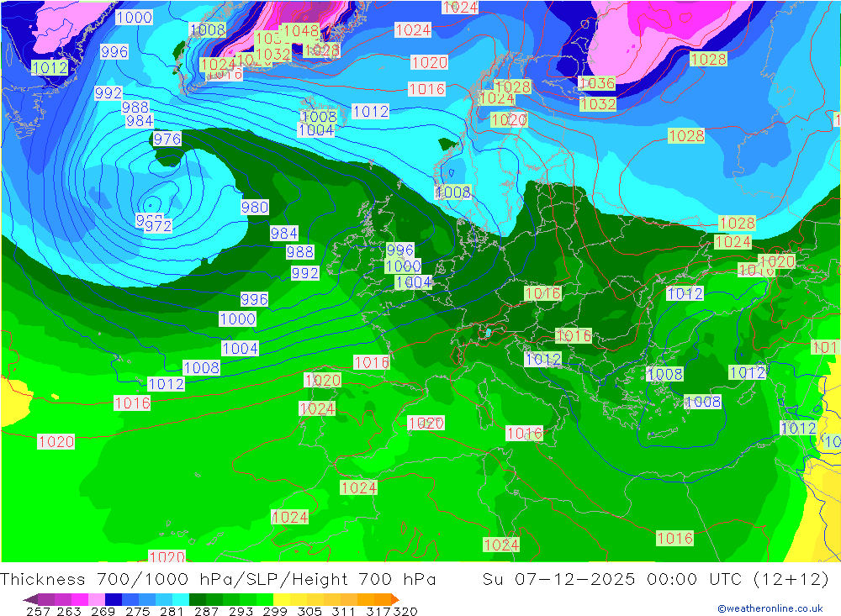841x616 pixels.
Task: Select the chart title 'Thickness 700/1000 hPa/SLP/Height 700 hPa'
Action: click(218, 580)
